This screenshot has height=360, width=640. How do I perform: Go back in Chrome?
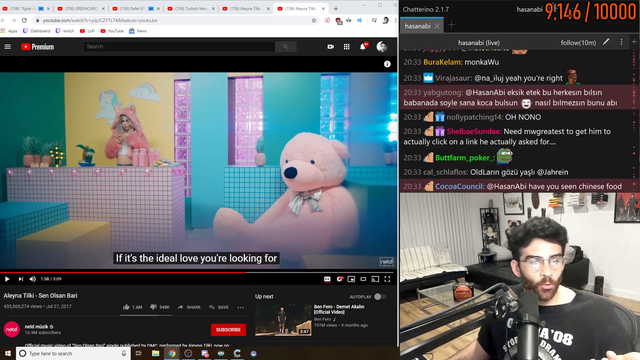point(4,20)
